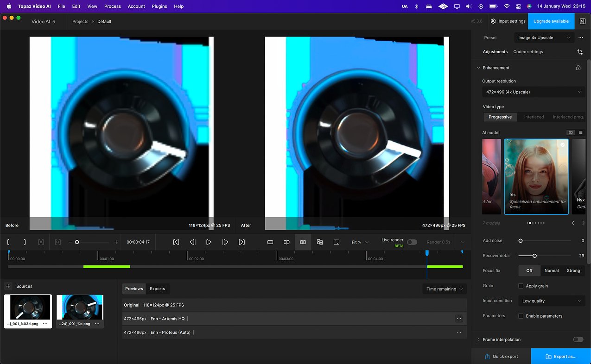
Task: Open the Exports tab
Action: tap(157, 289)
